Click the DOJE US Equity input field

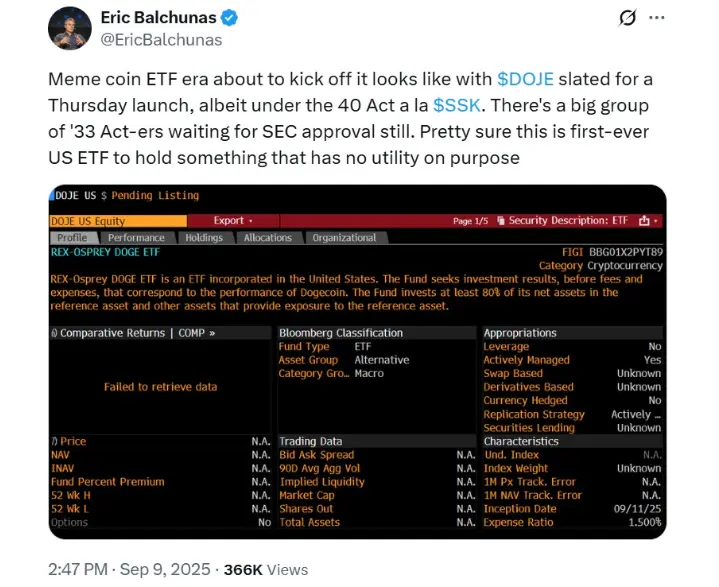118,221
